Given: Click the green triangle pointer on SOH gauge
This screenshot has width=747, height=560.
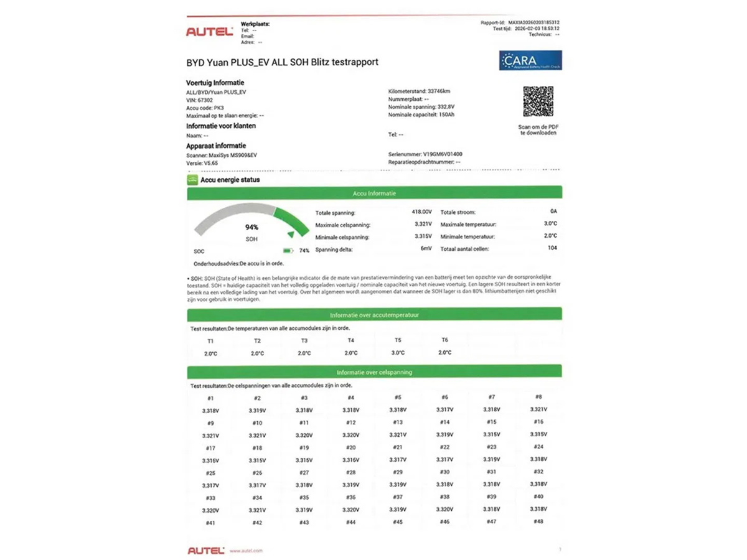Looking at the screenshot, I should (290, 233).
